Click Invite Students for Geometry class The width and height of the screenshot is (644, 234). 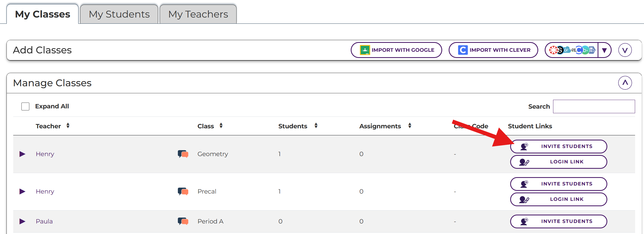pyautogui.click(x=558, y=146)
